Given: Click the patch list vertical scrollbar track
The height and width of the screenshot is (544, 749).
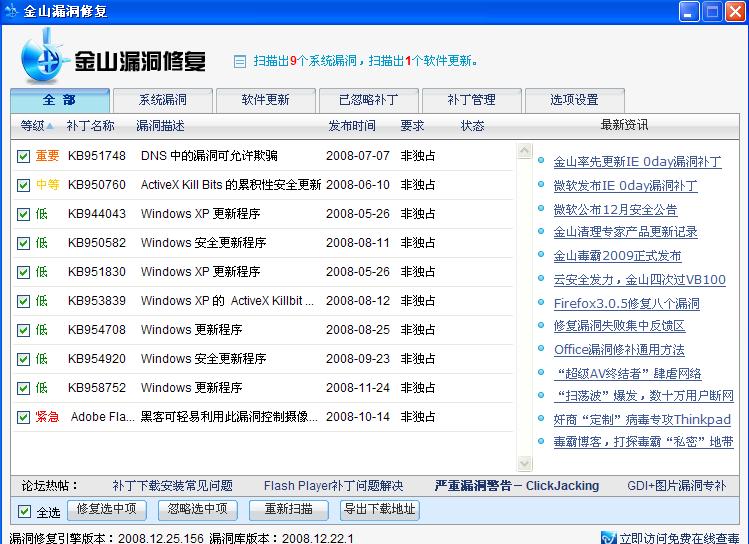Looking at the screenshot, I should [524, 300].
